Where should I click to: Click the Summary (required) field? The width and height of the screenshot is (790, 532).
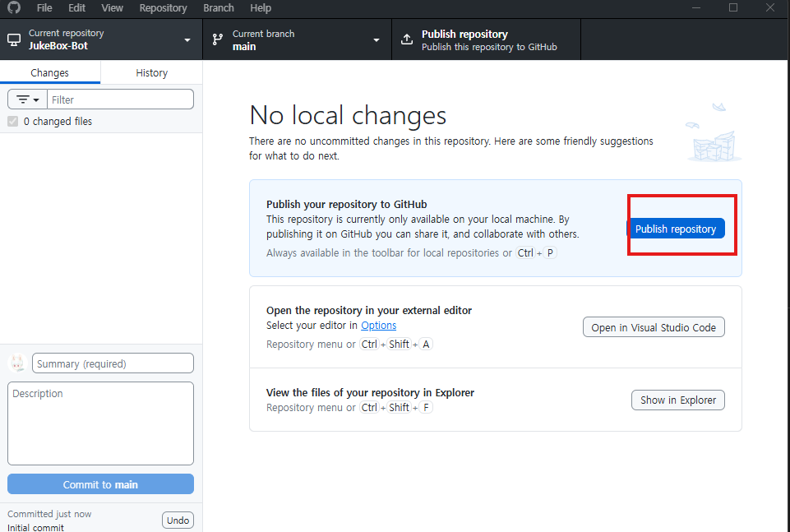click(113, 363)
